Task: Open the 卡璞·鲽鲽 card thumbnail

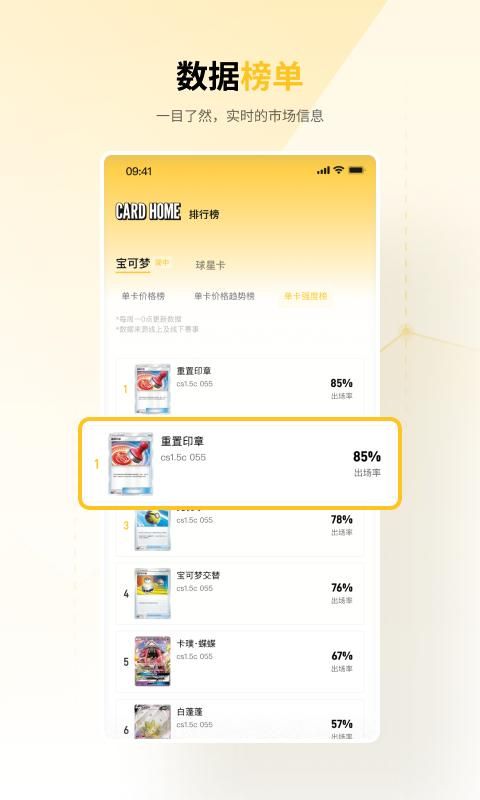Action: click(x=153, y=661)
